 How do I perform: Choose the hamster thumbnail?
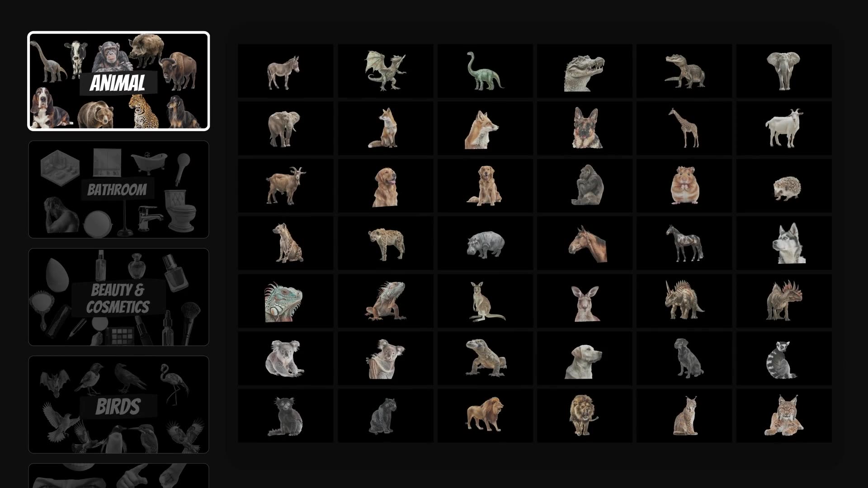pos(684,186)
